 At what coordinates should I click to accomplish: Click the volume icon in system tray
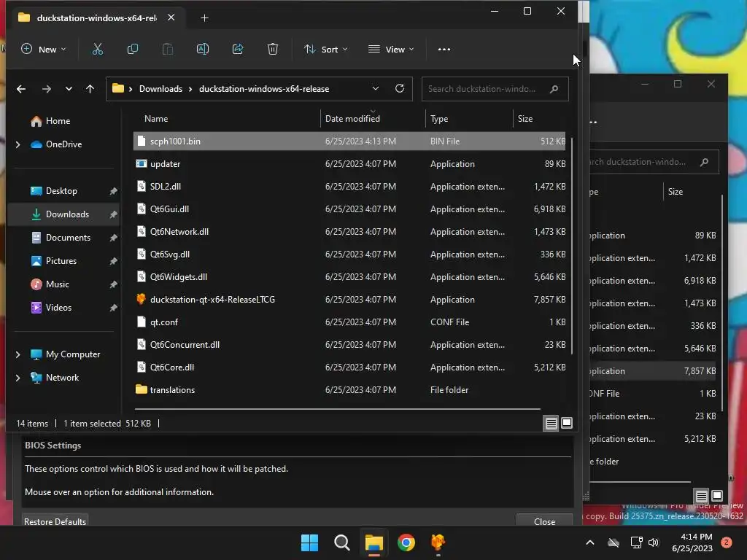654,542
